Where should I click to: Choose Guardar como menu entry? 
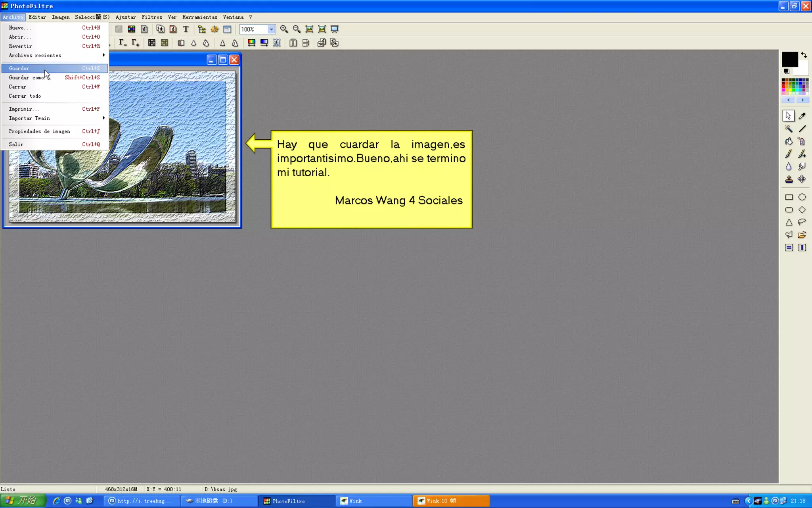coord(55,78)
